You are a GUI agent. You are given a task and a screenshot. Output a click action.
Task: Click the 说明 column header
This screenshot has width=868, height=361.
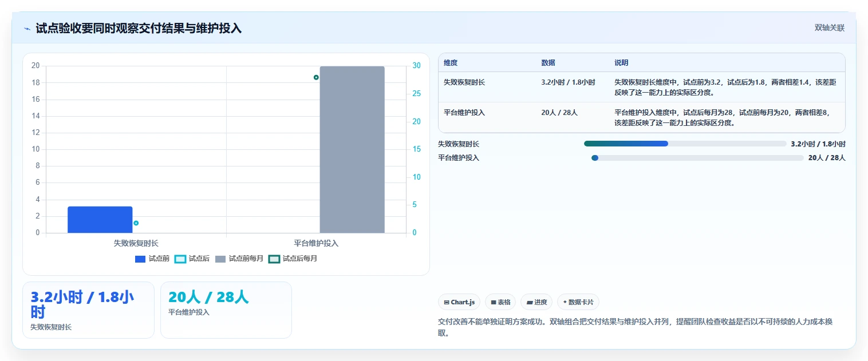pyautogui.click(x=621, y=63)
